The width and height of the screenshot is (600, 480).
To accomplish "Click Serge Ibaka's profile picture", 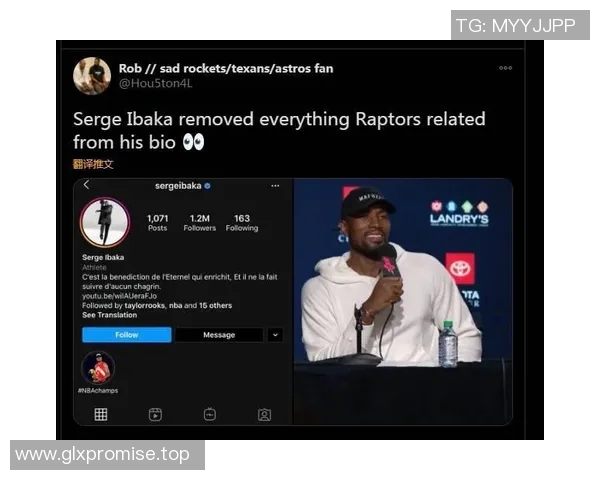I will tap(105, 222).
